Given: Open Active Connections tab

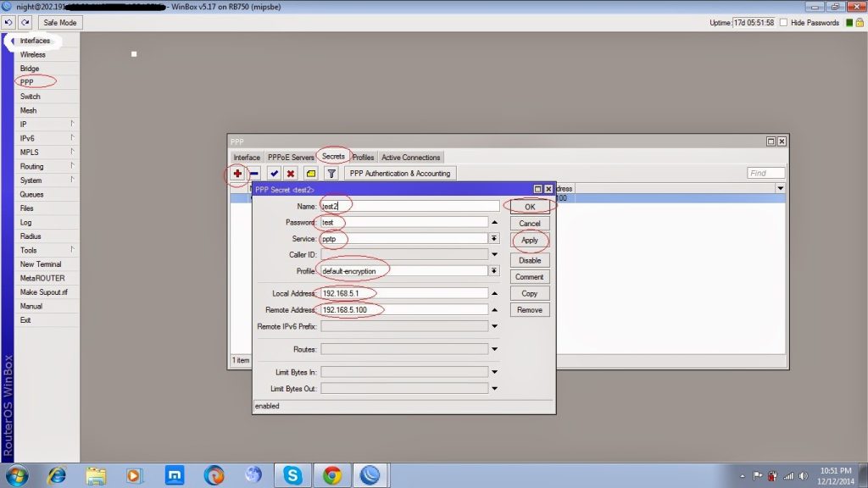Looking at the screenshot, I should point(411,157).
